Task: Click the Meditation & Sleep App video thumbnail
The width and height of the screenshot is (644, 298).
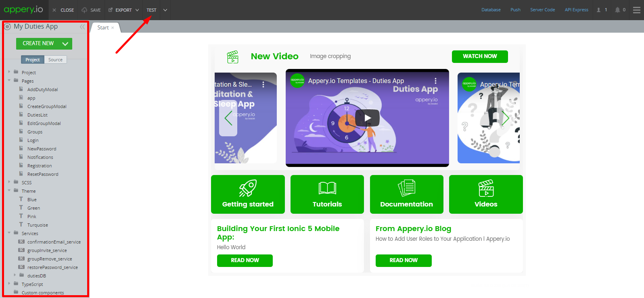Action: tap(246, 118)
